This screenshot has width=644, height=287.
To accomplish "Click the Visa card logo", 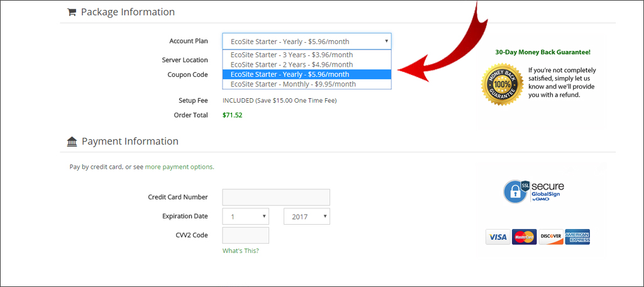I will click(x=497, y=237).
